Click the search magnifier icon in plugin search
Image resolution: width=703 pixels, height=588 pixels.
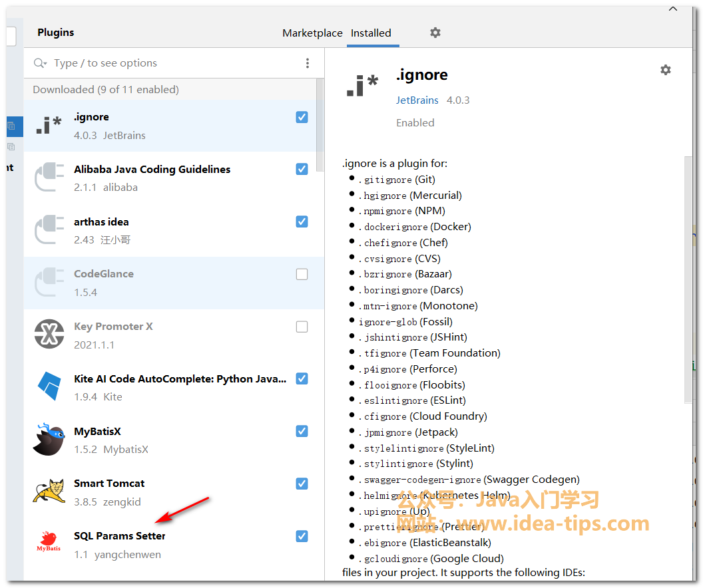pyautogui.click(x=40, y=63)
